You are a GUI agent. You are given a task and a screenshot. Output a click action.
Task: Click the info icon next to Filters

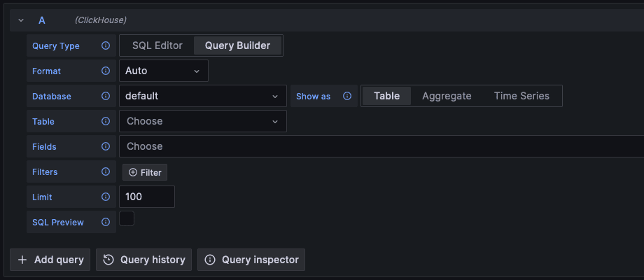[106, 172]
